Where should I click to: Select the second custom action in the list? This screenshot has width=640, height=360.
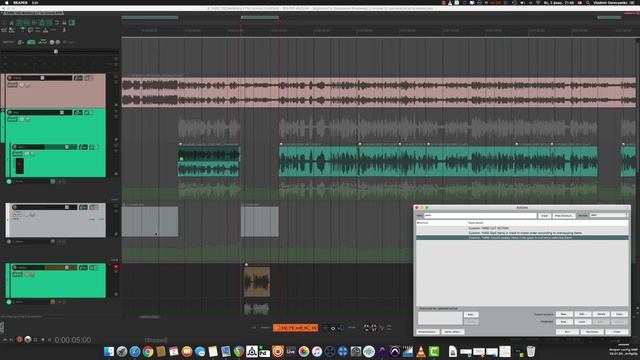522,233
